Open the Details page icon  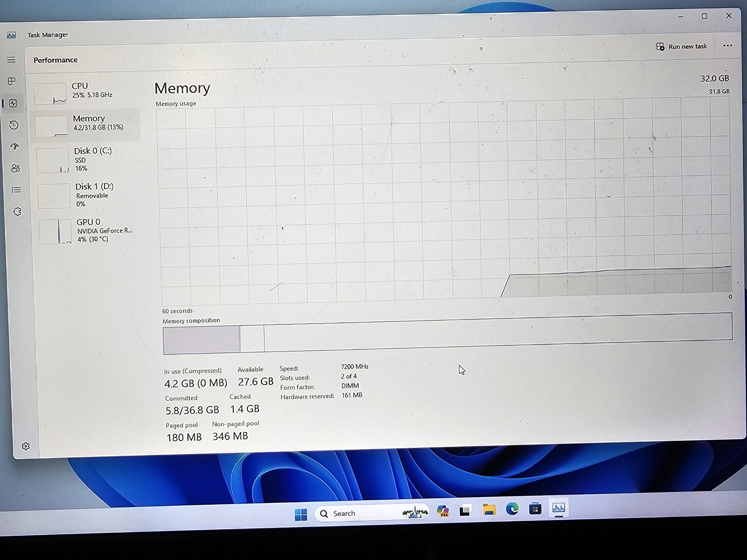16,190
